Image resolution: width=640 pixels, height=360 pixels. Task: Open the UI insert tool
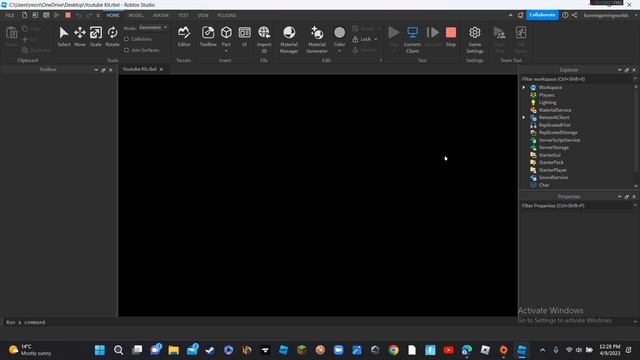(244, 36)
